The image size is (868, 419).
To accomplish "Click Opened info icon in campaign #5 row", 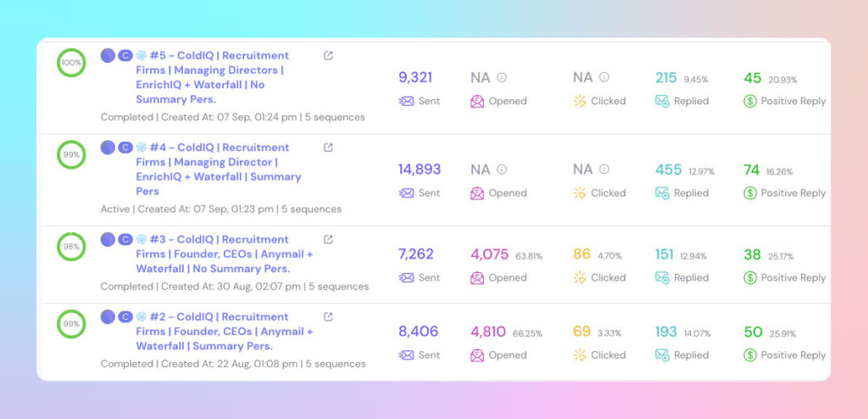I will tap(502, 77).
